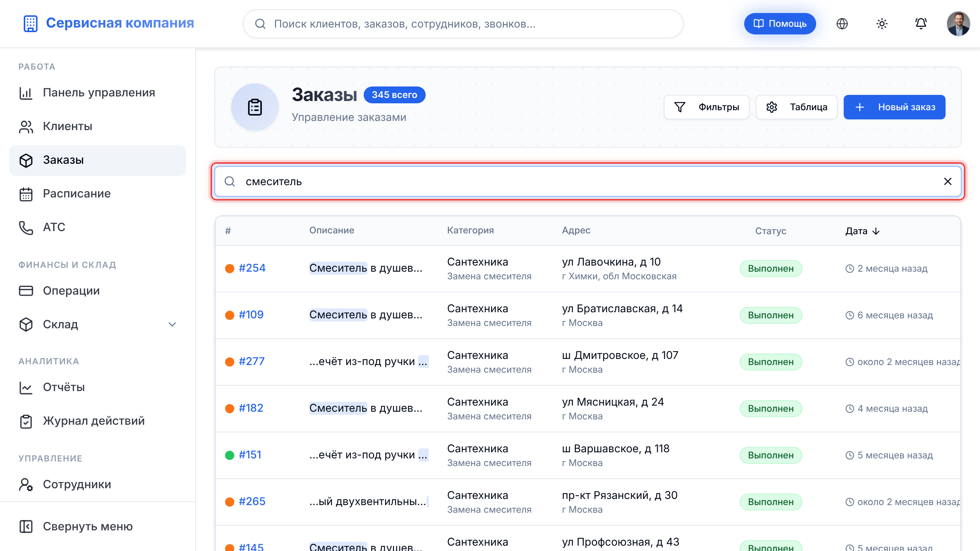Click address ш Варшавское, д 118
Screen dimensions: 980x551
[616, 448]
